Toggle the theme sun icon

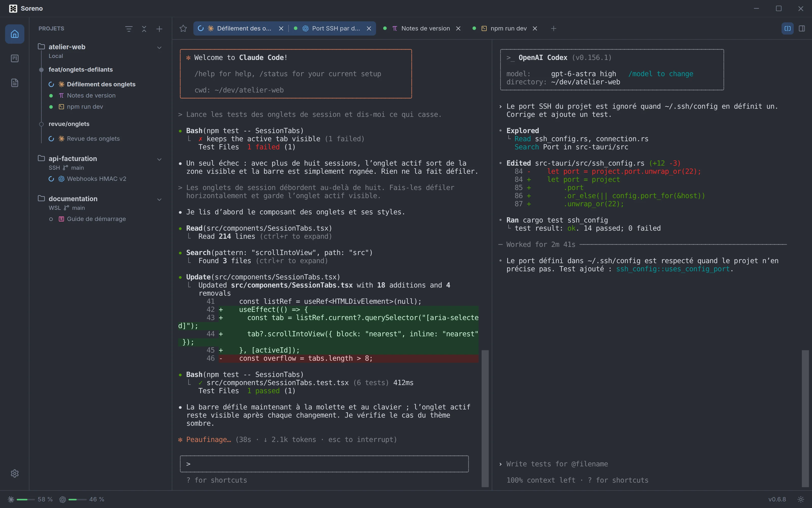pos(801,499)
